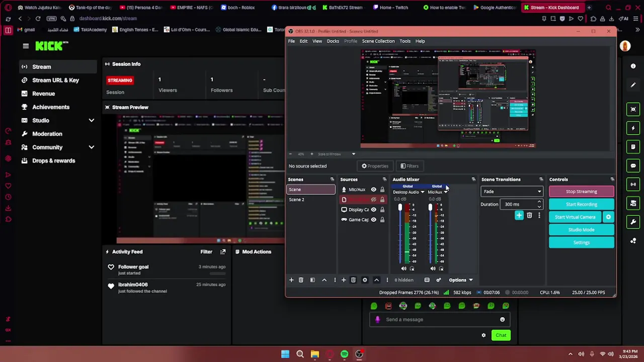Enable Studio Mode button
The height and width of the screenshot is (362, 644).
pyautogui.click(x=581, y=230)
